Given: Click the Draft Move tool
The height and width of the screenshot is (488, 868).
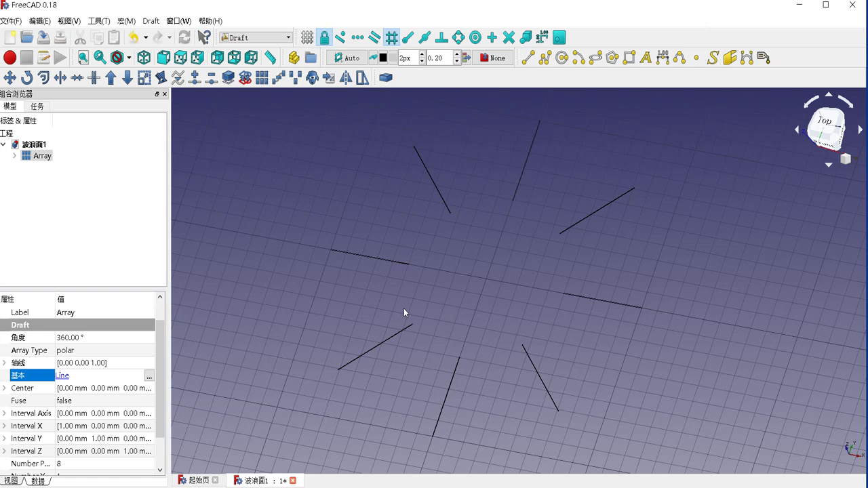Looking at the screenshot, I should [x=10, y=78].
